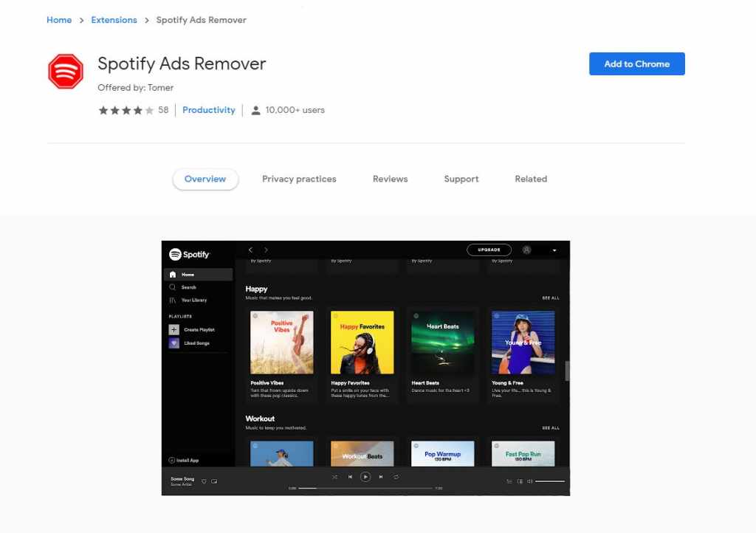The image size is (756, 533).
Task: Click the song progress bar
Action: (365, 488)
